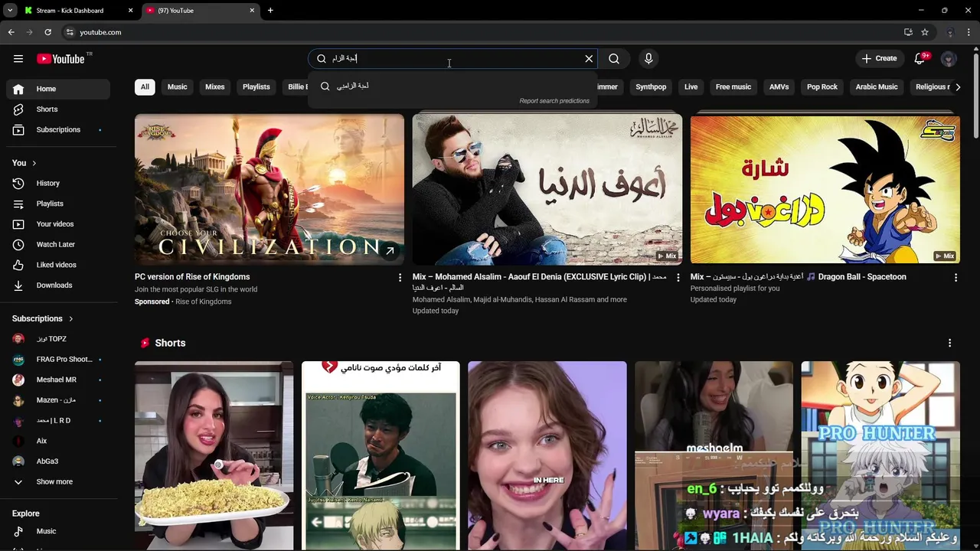Open the Mazen channel subscription

click(58, 400)
